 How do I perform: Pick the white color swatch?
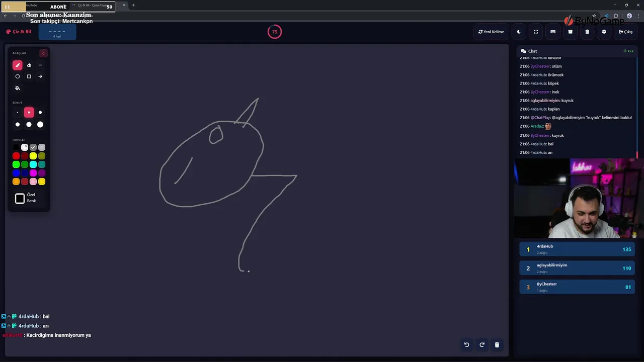pyautogui.click(x=25, y=147)
